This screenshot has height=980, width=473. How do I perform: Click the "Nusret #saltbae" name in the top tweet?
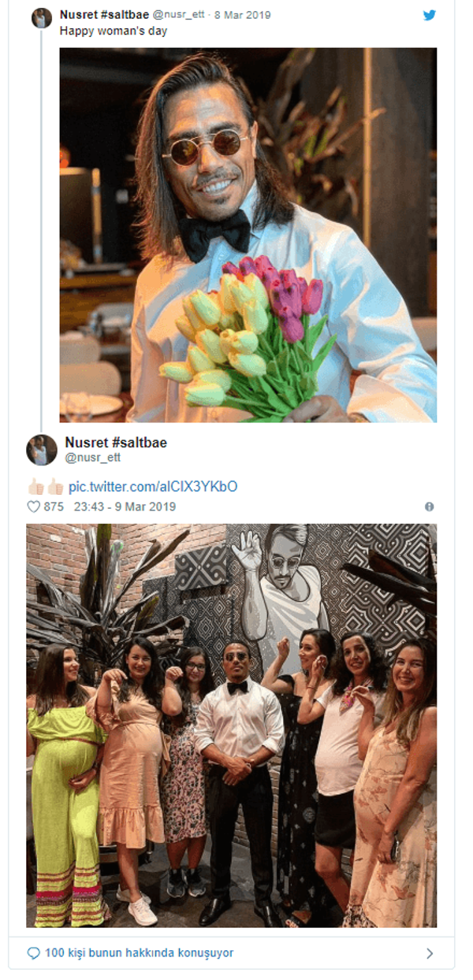tap(104, 15)
